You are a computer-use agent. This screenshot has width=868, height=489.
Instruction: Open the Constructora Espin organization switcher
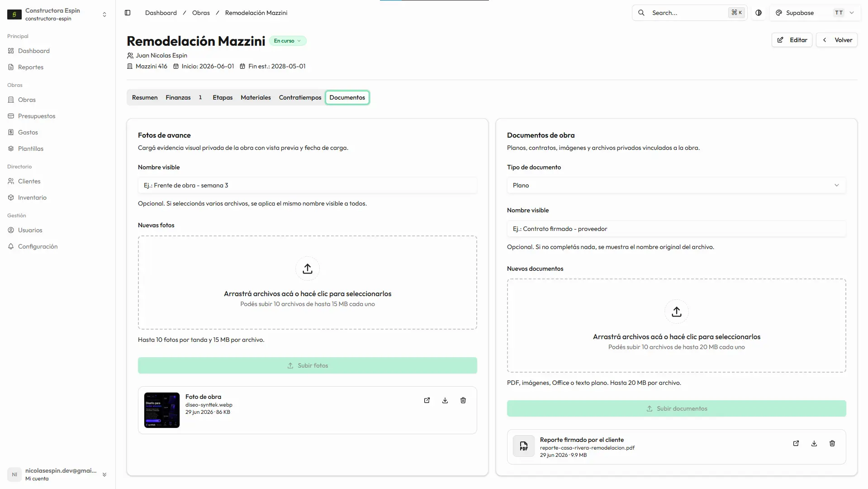click(x=57, y=14)
